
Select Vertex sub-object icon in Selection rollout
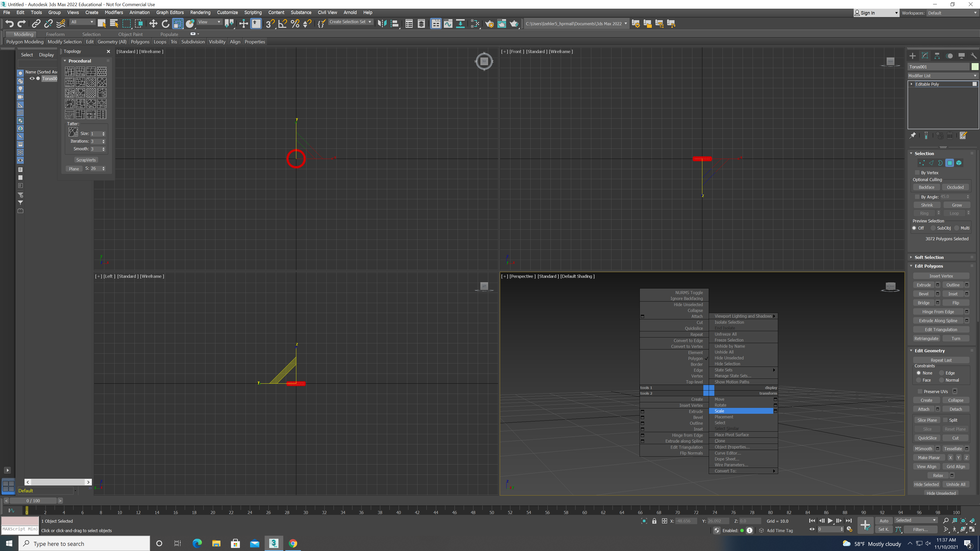(x=922, y=163)
